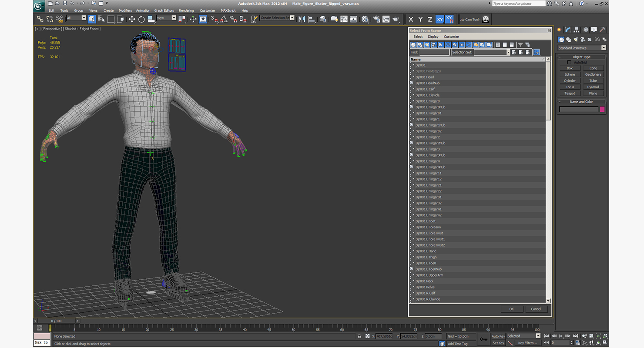Click scroll-down arrow of the object list
Image resolution: width=644 pixels, height=348 pixels.
click(548, 301)
